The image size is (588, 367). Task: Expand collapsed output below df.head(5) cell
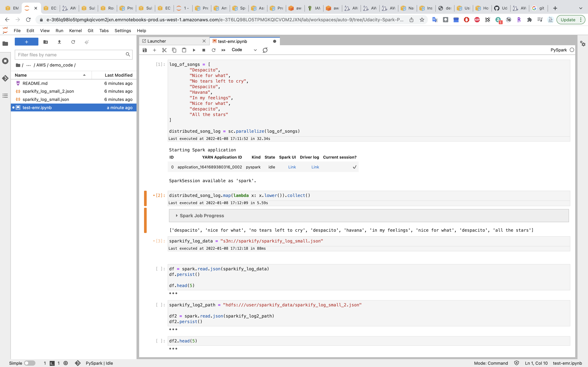pos(173,293)
